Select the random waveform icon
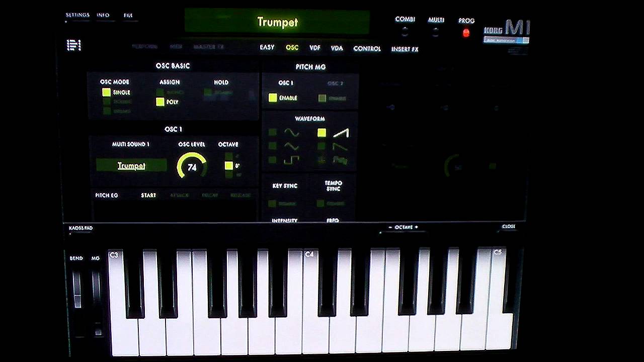This screenshot has height=362, width=644. click(341, 160)
